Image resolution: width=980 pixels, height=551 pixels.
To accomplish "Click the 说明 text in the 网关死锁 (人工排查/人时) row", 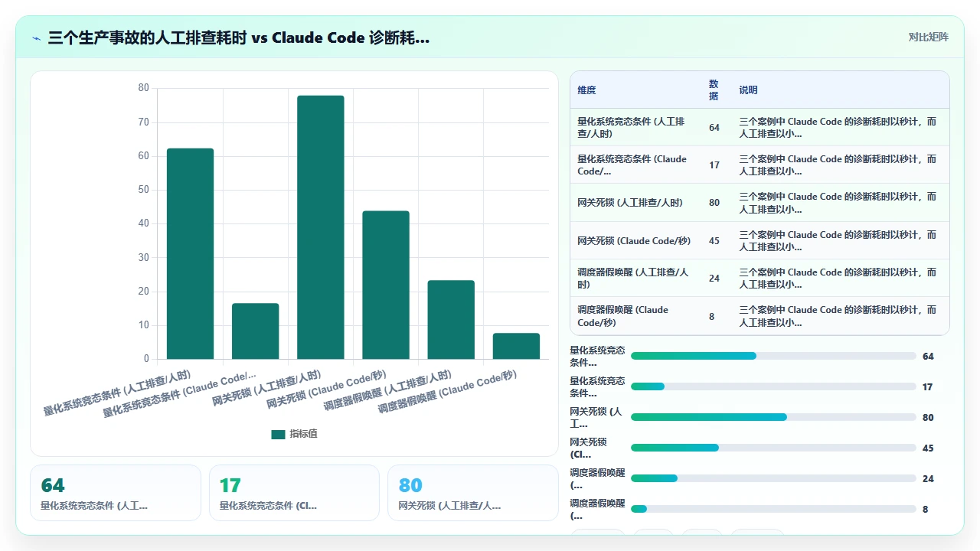I will point(838,203).
